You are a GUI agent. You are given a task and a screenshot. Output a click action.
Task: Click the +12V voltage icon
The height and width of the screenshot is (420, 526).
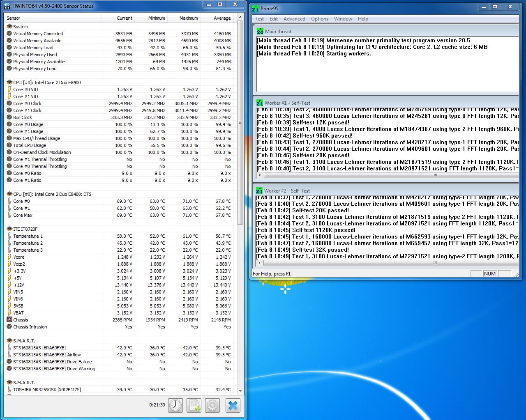[x=9, y=285]
